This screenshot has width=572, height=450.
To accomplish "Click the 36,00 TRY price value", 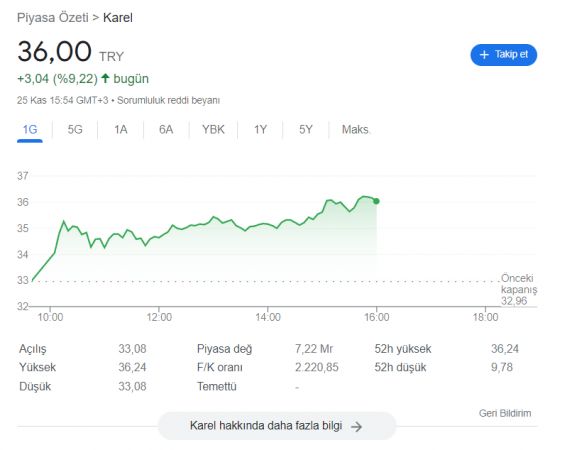I will [71, 52].
